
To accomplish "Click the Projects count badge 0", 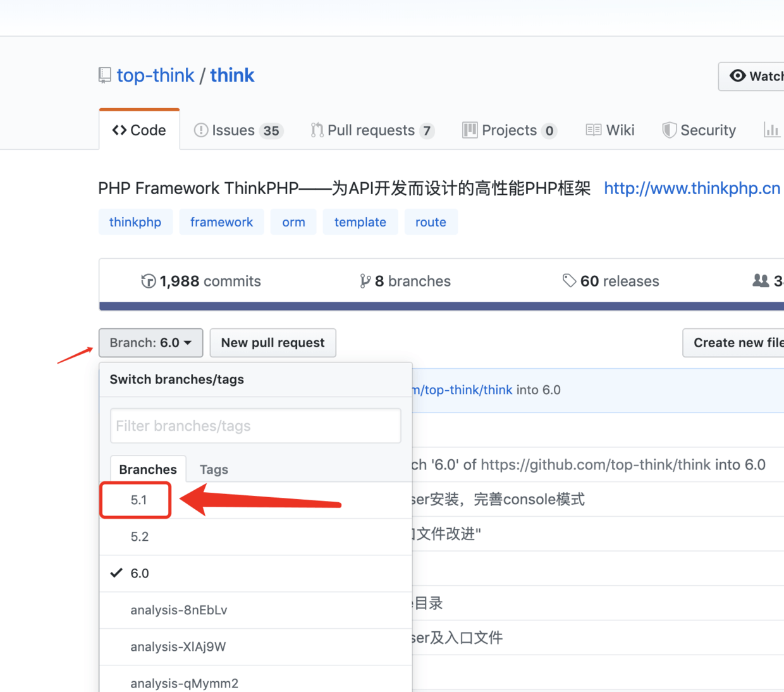I will (549, 130).
